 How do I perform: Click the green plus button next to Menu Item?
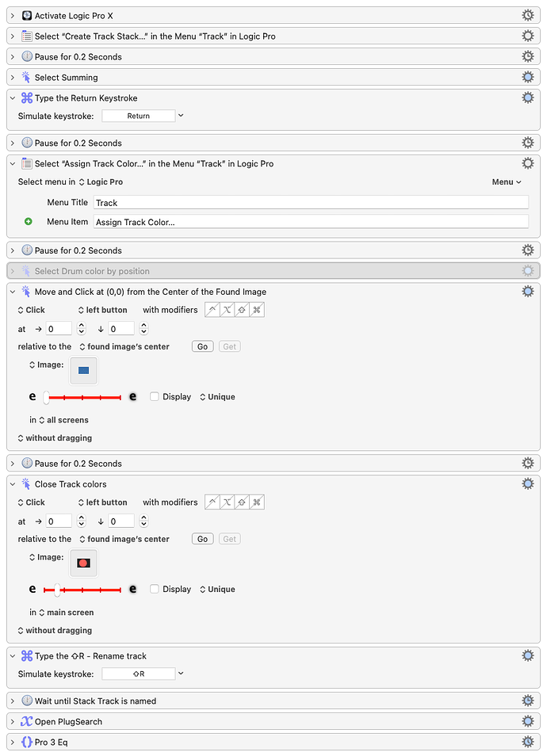[29, 221]
